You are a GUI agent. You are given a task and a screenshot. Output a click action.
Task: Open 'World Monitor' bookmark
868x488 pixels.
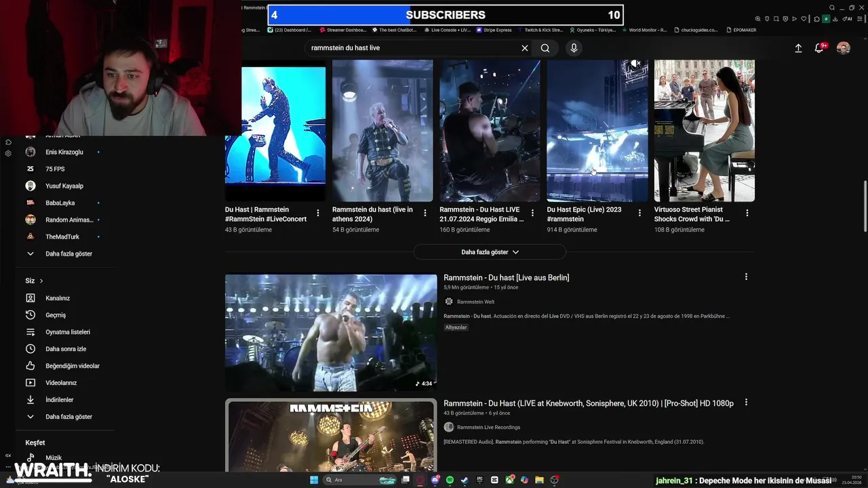pyautogui.click(x=644, y=30)
